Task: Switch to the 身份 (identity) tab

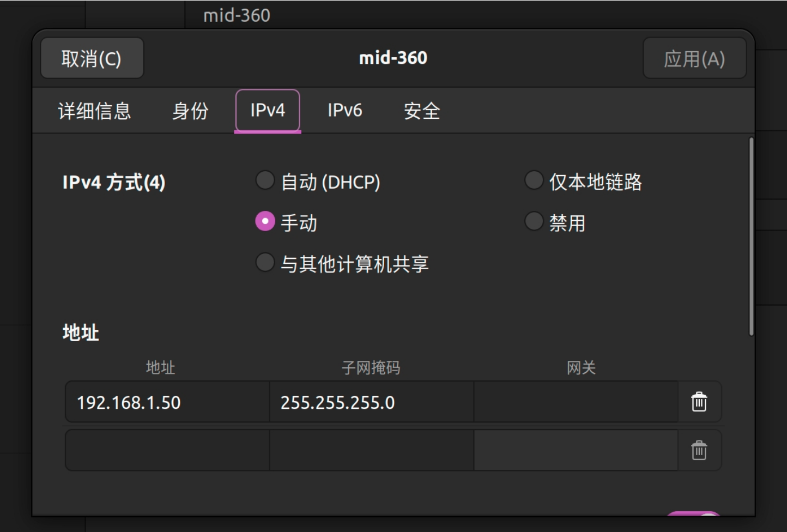Action: click(190, 111)
